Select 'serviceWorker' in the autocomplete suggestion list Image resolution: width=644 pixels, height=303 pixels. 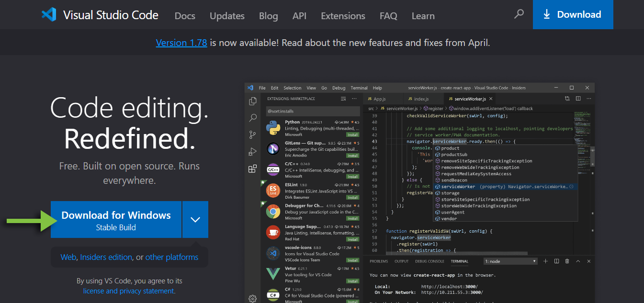point(505,187)
